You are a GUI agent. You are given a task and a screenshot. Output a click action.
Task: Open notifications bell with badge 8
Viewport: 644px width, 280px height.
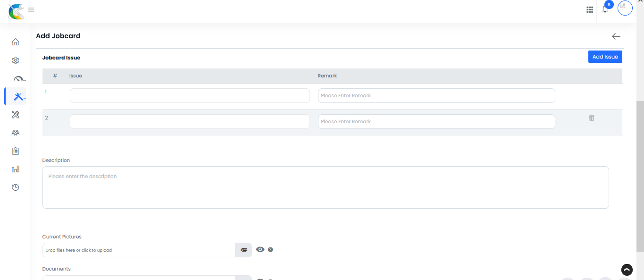click(x=605, y=9)
